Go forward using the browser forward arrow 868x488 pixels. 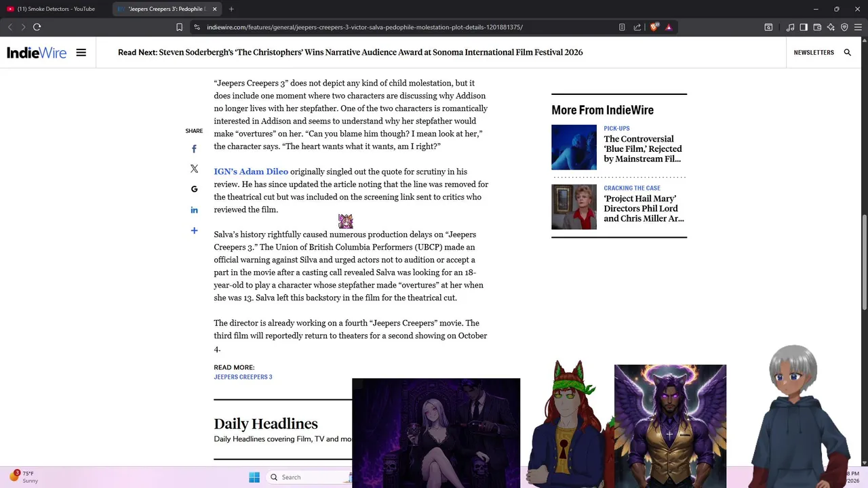(23, 27)
